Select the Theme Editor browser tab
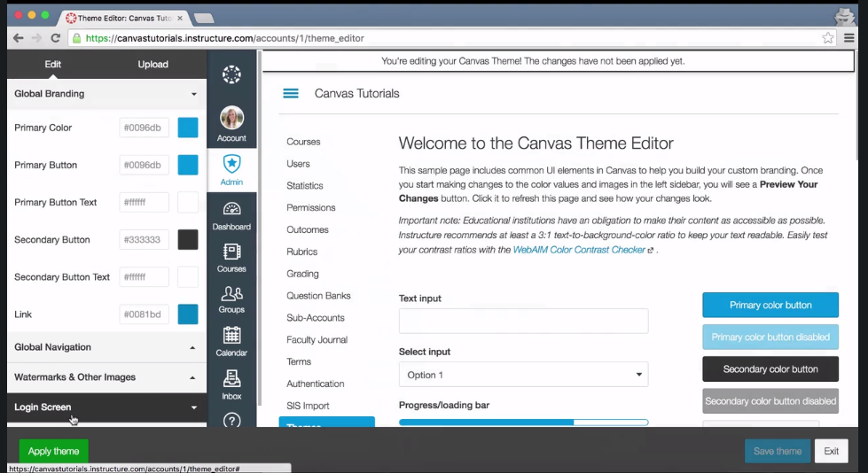This screenshot has height=473, width=868. [124, 19]
